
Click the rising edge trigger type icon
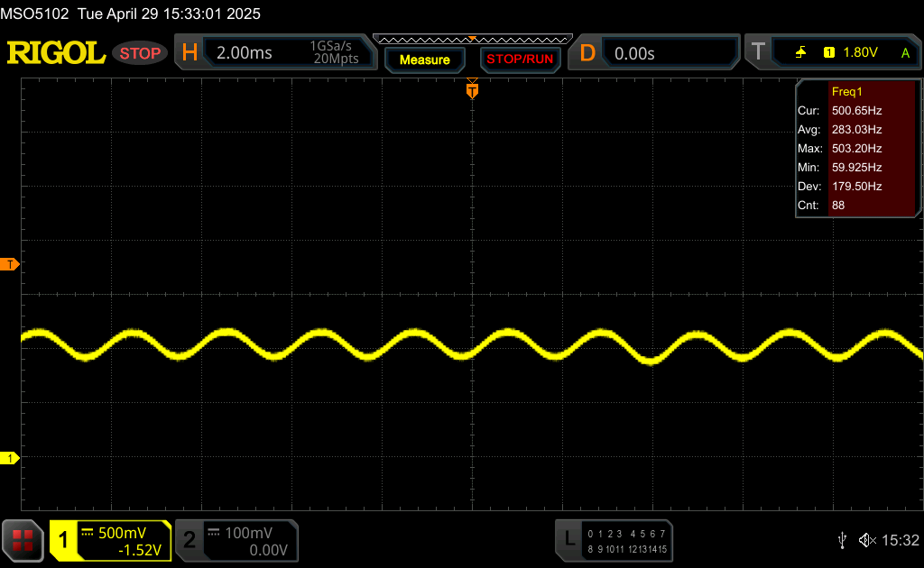pyautogui.click(x=800, y=53)
